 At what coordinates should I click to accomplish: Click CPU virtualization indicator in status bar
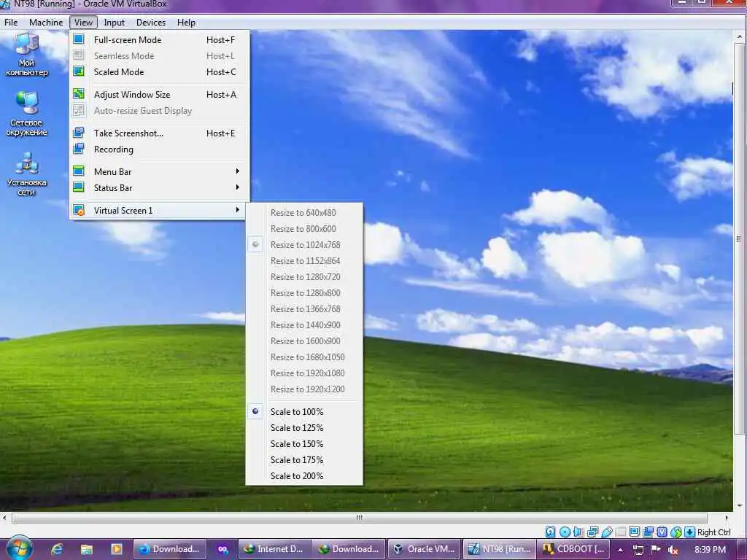click(x=662, y=532)
